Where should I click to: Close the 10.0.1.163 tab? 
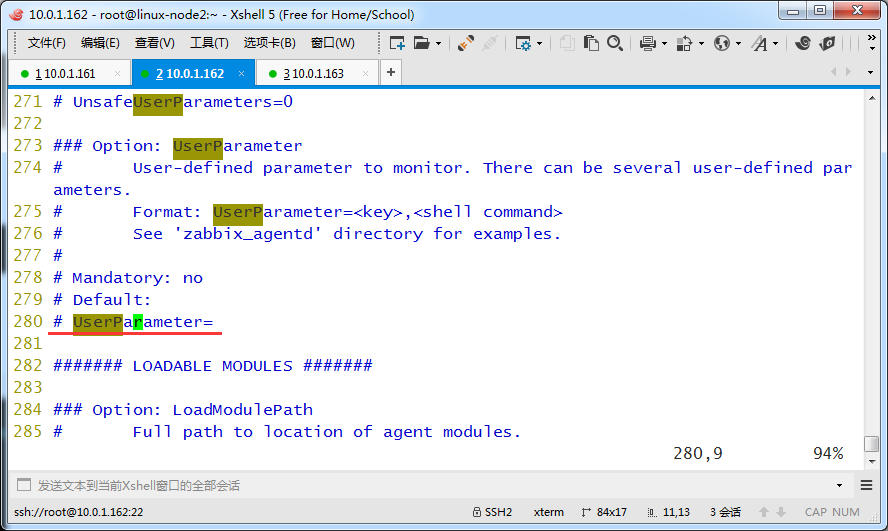(x=365, y=74)
